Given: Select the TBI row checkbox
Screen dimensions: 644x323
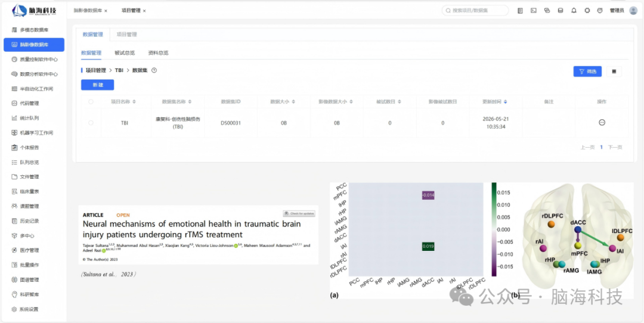Looking at the screenshot, I should [x=91, y=123].
